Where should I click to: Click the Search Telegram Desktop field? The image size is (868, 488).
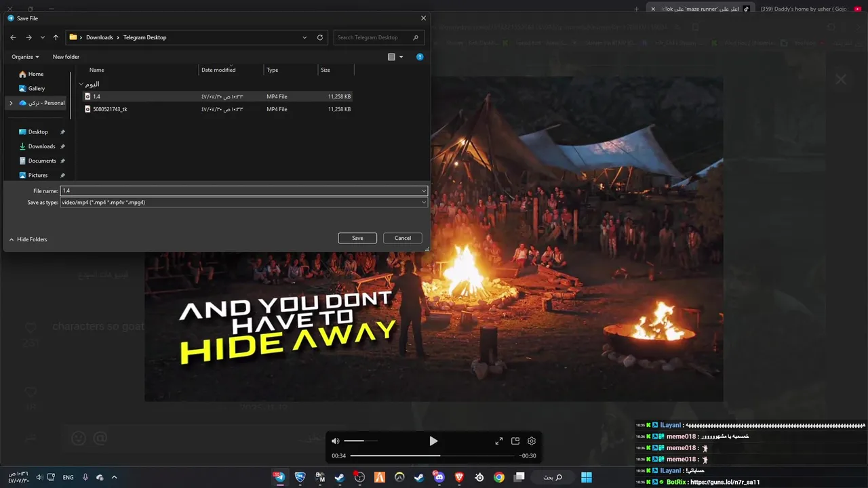[x=379, y=37]
